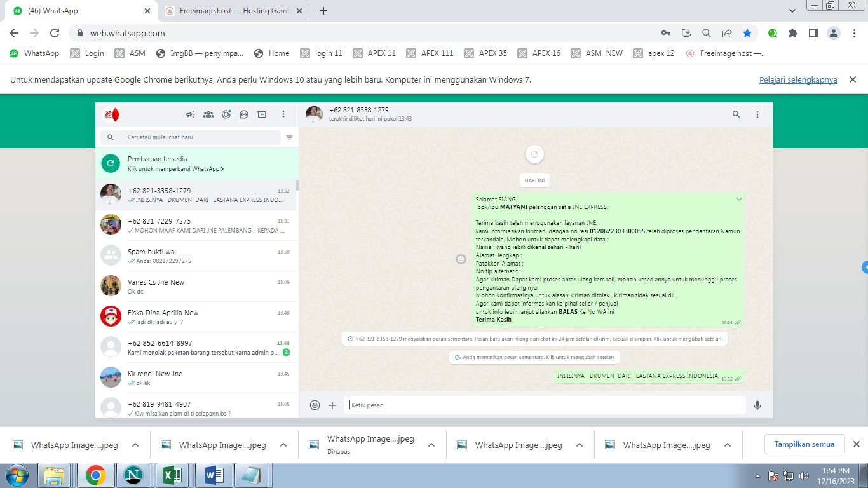Reload the web.whatsapp.com page
Image resolution: width=868 pixels, height=488 pixels.
[55, 33]
